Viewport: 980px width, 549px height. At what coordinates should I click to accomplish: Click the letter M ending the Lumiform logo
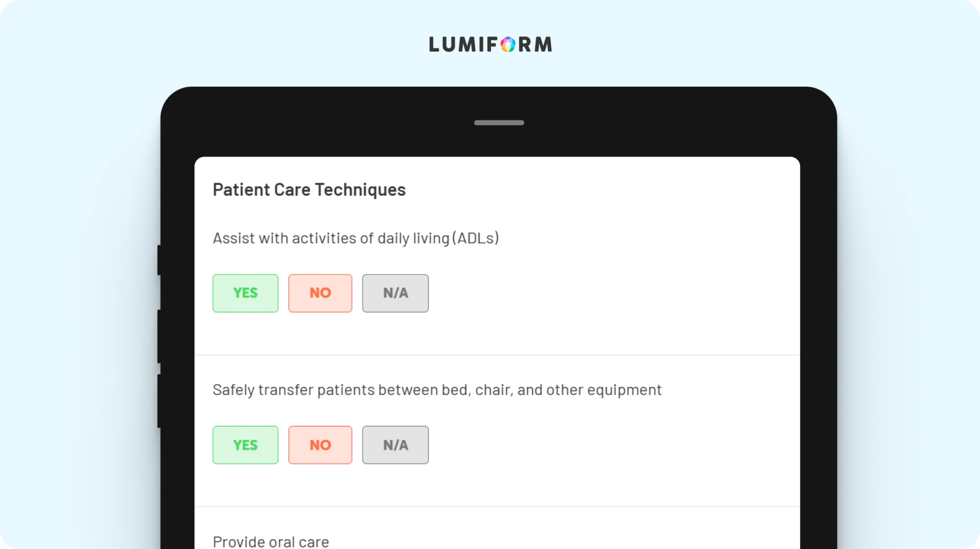[543, 44]
